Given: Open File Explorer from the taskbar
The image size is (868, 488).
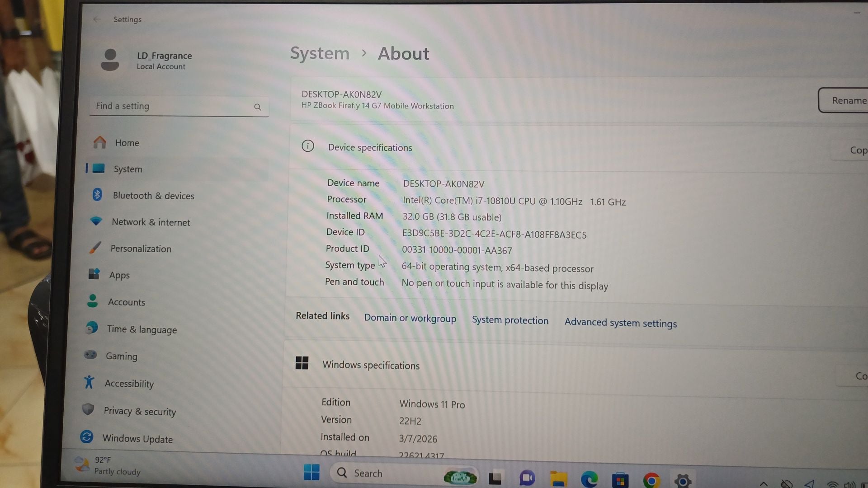Looking at the screenshot, I should pyautogui.click(x=558, y=479).
